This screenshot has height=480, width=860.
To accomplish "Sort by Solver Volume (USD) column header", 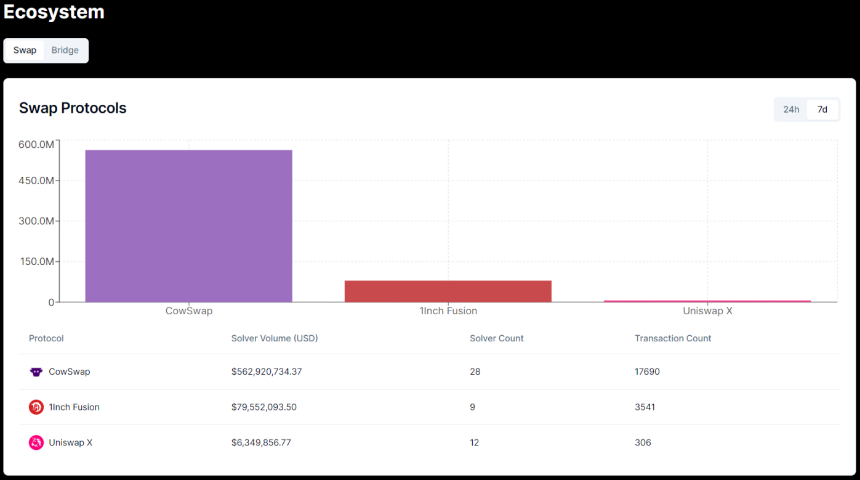I will [x=274, y=338].
